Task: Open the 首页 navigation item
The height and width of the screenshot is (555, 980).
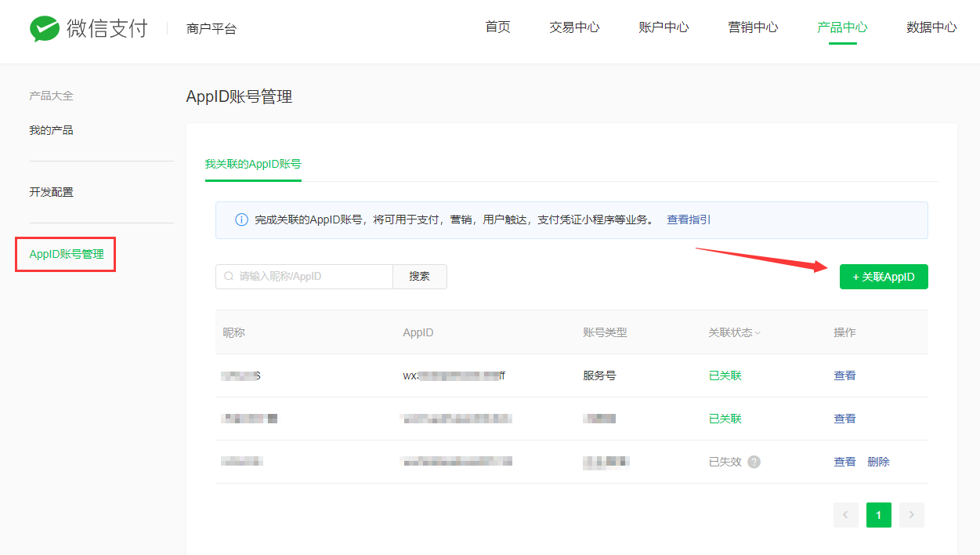Action: [497, 27]
